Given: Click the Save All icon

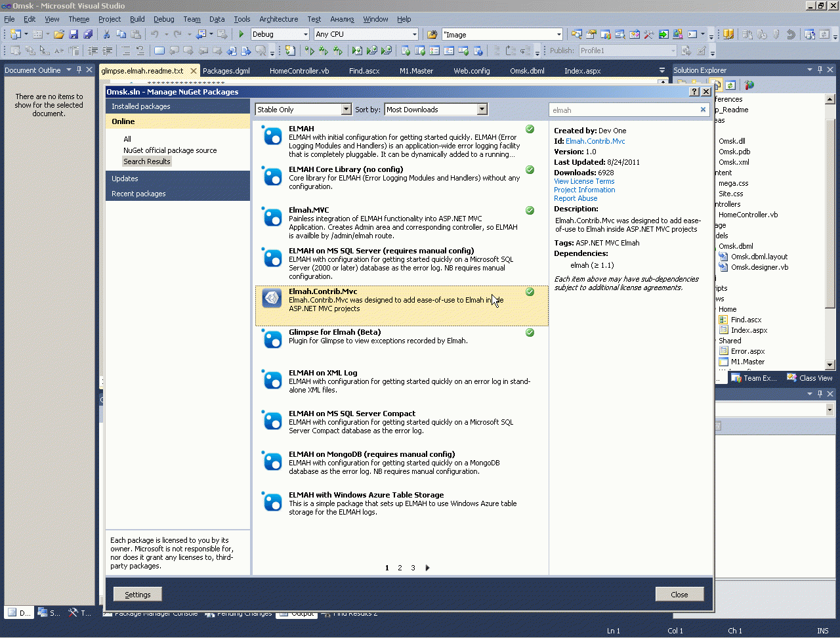Looking at the screenshot, I should [88, 34].
